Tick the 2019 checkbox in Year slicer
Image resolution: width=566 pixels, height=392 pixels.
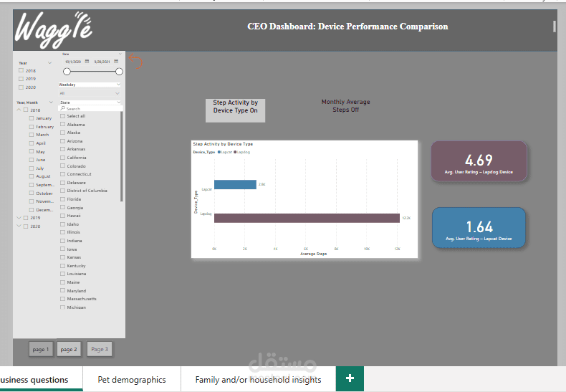[21, 79]
